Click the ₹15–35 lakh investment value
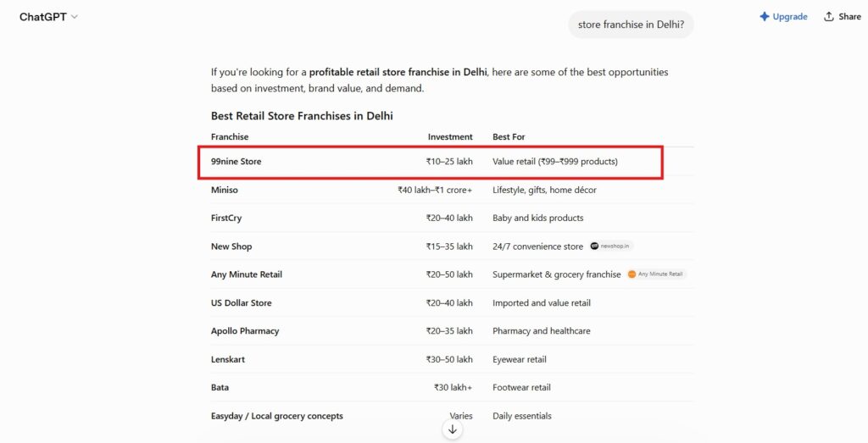This screenshot has width=868, height=443. click(x=449, y=246)
